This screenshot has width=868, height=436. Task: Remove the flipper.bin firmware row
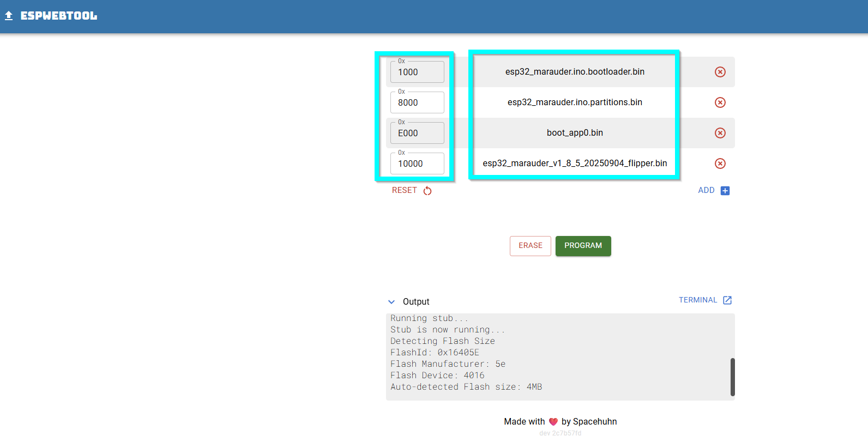click(720, 163)
